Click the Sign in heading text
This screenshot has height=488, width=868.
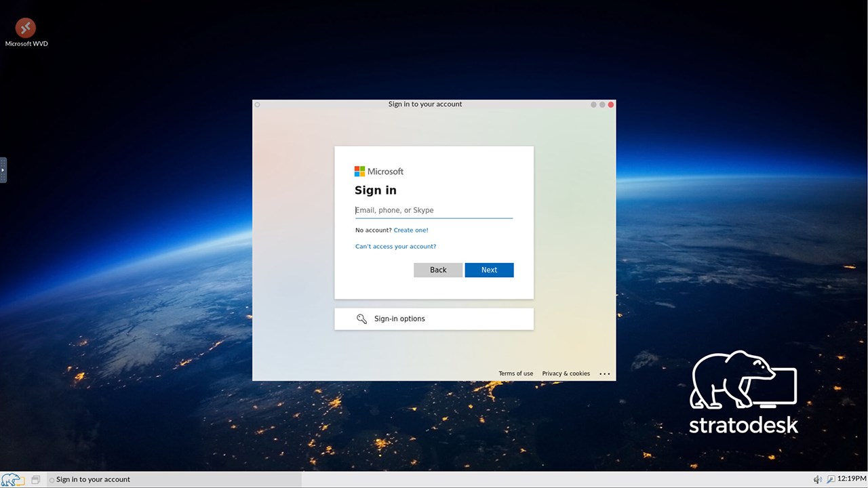pyautogui.click(x=376, y=190)
